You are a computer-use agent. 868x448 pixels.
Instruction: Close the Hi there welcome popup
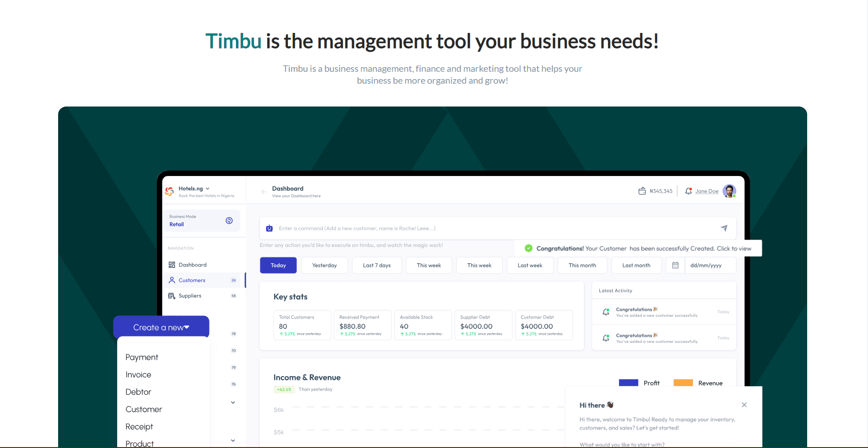point(744,405)
